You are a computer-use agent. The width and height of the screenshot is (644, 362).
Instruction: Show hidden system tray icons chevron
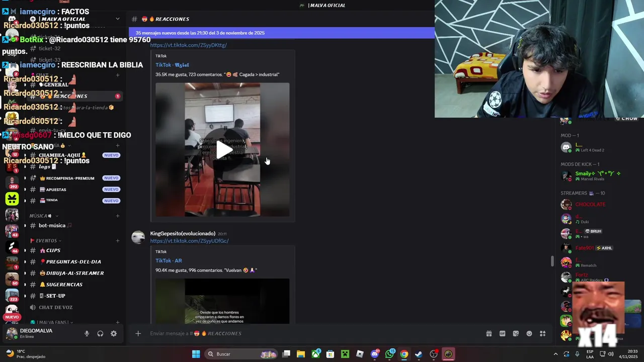[x=555, y=354]
